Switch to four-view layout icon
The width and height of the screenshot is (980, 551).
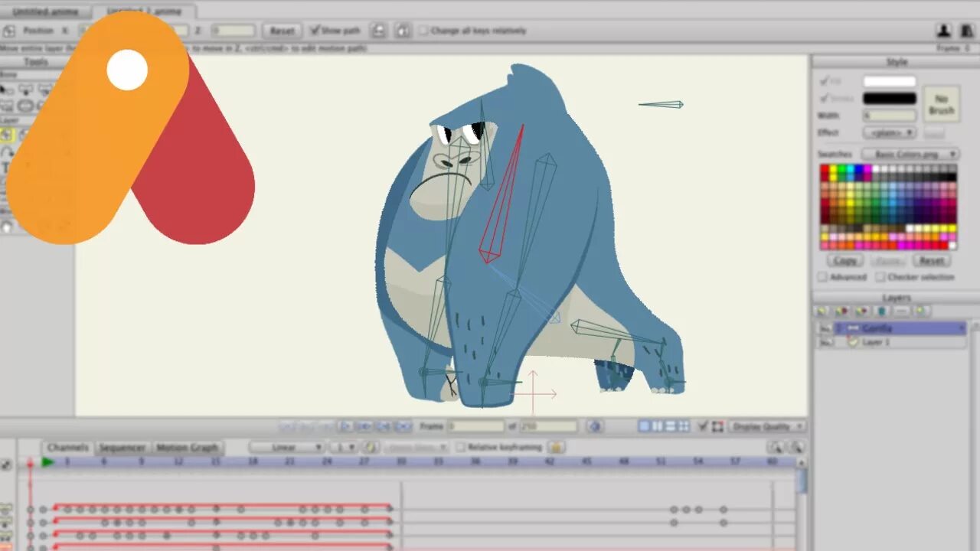(x=684, y=426)
